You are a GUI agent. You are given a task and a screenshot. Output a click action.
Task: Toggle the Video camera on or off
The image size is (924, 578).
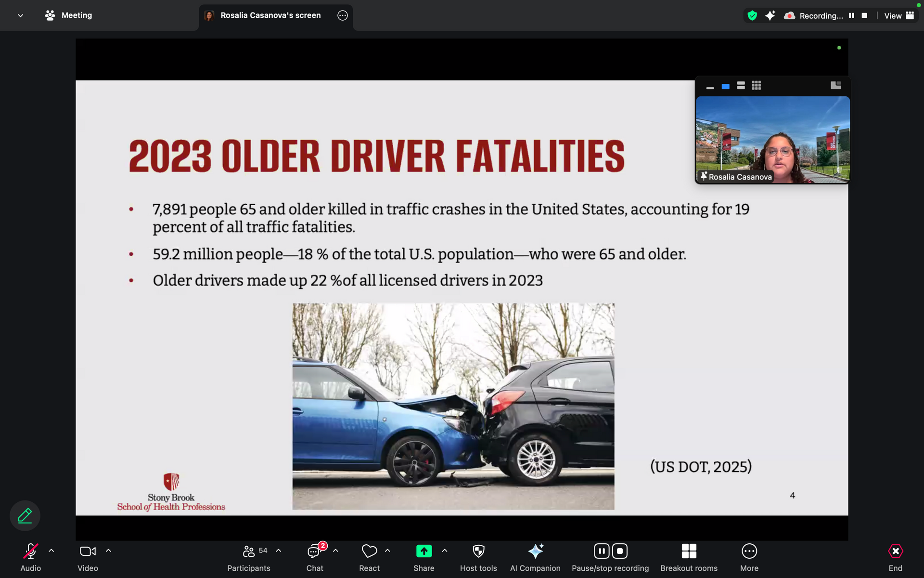pyautogui.click(x=88, y=551)
